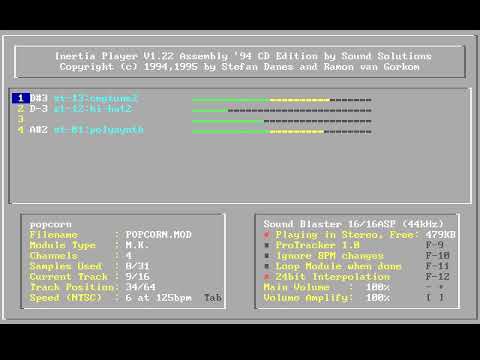
Task: Click the Samples Used label
Action: click(x=66, y=266)
